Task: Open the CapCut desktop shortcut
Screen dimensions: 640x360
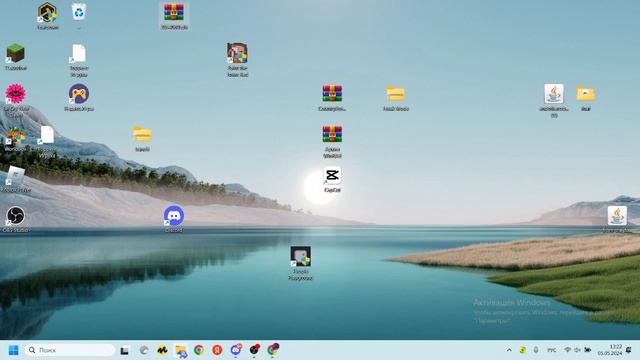Action: pos(332,176)
